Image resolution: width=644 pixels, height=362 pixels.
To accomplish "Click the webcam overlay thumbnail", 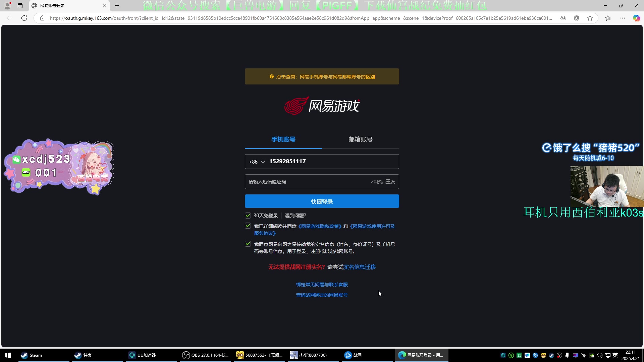I will click(x=607, y=186).
